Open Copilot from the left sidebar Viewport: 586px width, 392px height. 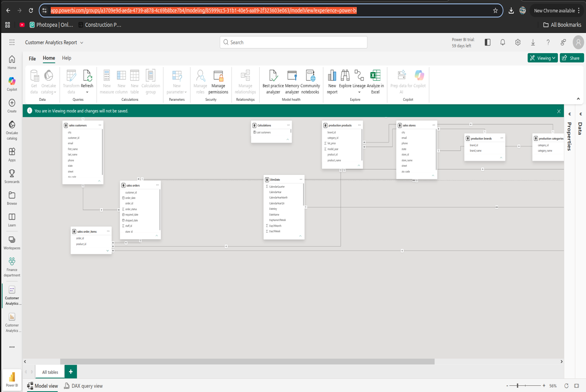[x=12, y=84]
